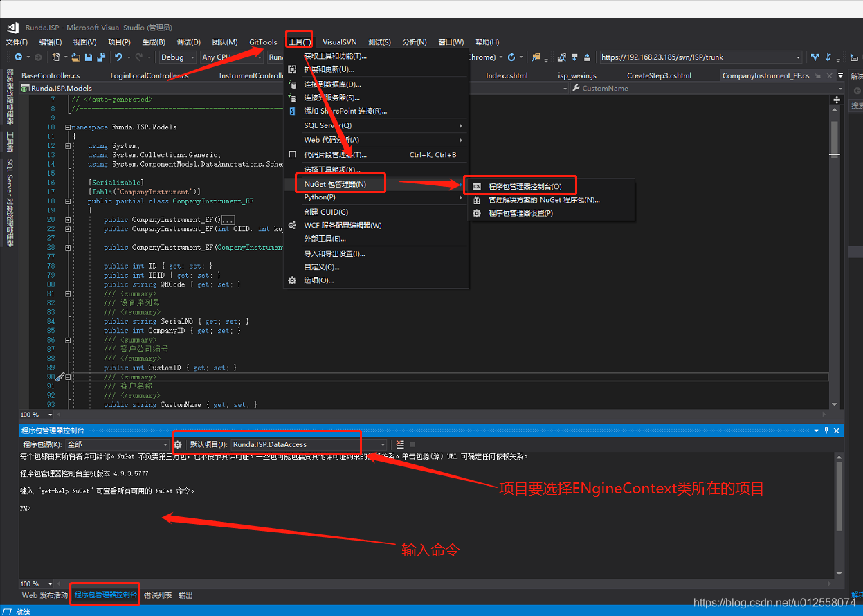
Task: Switch to the Web 发布活动 bottom tab
Action: pyautogui.click(x=45, y=595)
